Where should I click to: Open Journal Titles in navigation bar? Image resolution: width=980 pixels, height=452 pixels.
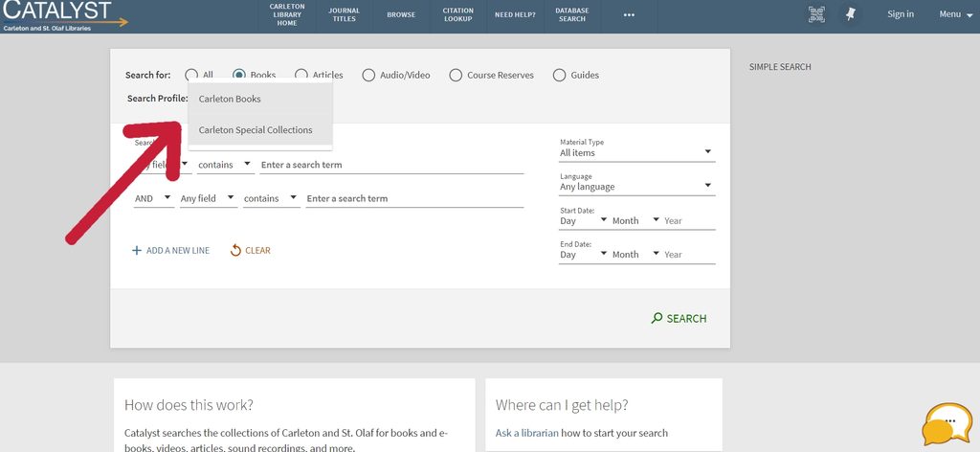344,15
